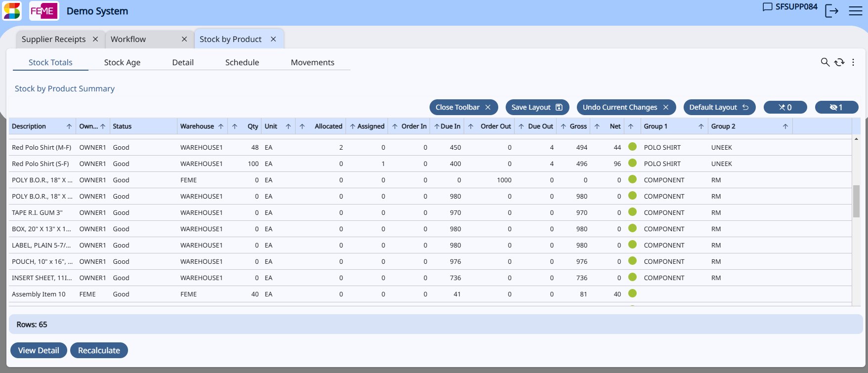Click the FEME logo icon
This screenshot has width=868, height=373.
point(44,11)
